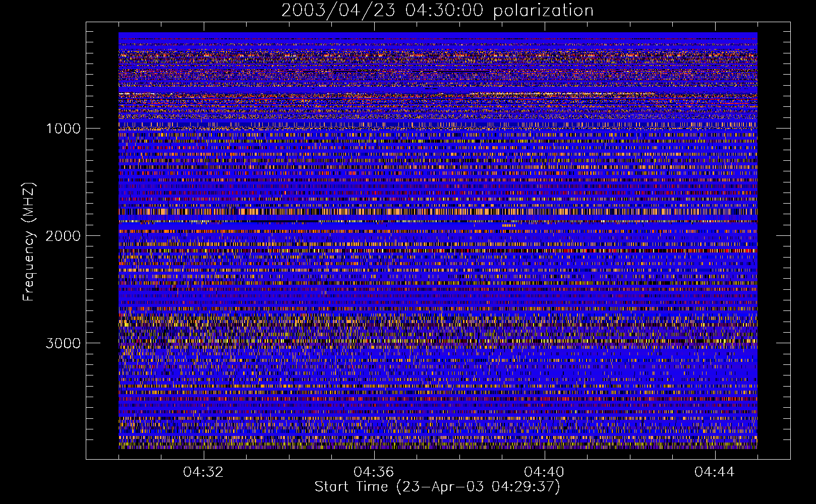The image size is (816, 504).
Task: Click the 04:36 time tick label
Action: [374, 472]
